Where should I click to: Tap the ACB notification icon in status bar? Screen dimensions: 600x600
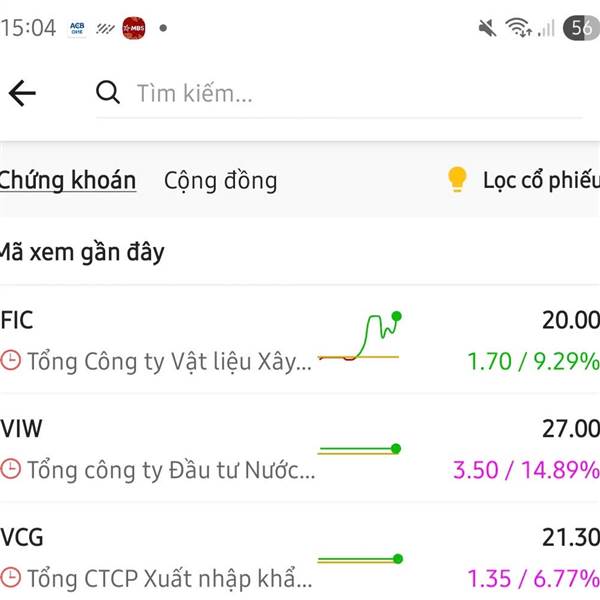point(77,28)
